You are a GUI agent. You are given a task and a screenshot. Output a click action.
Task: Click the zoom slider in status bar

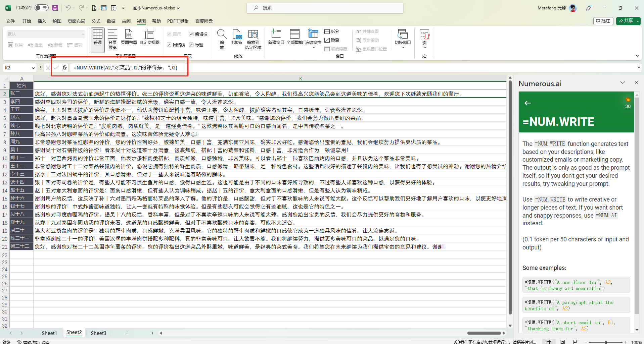point(605,342)
